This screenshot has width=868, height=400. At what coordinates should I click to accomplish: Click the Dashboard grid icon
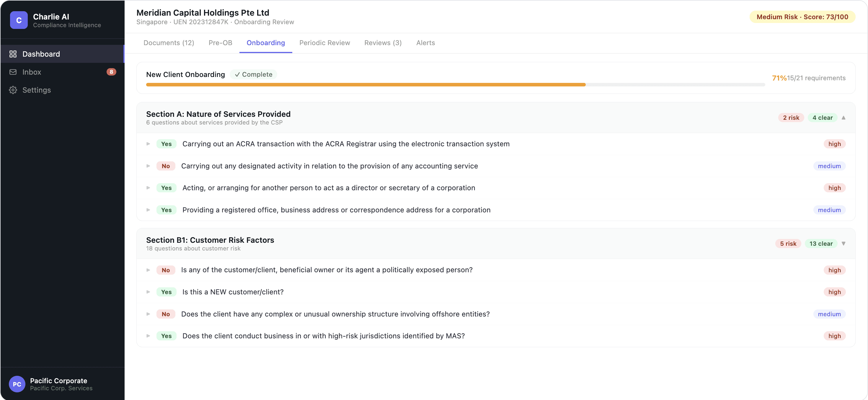(x=13, y=54)
